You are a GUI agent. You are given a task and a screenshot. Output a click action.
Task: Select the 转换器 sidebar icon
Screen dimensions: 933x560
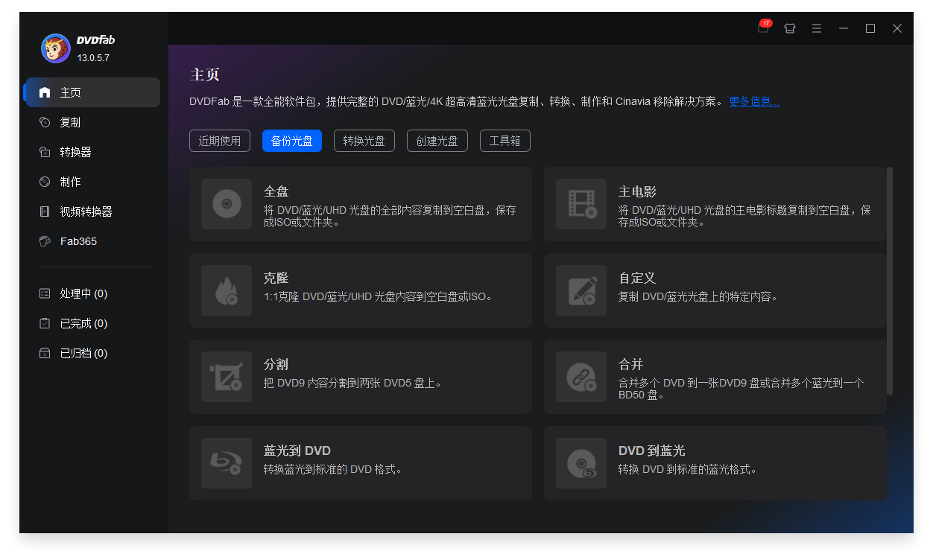point(44,152)
